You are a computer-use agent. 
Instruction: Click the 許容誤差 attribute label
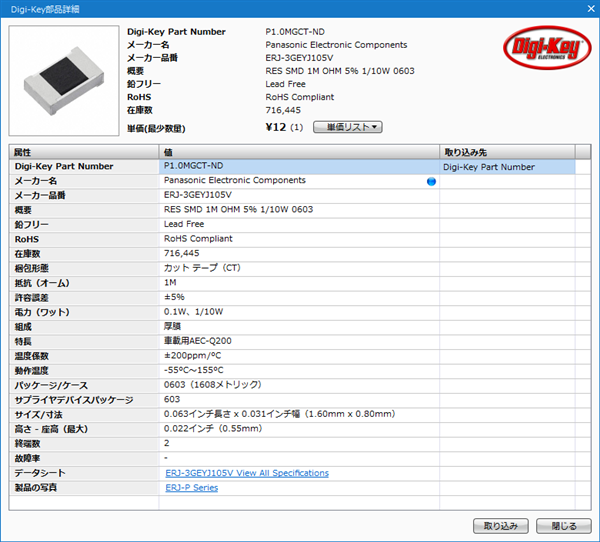tap(32, 298)
